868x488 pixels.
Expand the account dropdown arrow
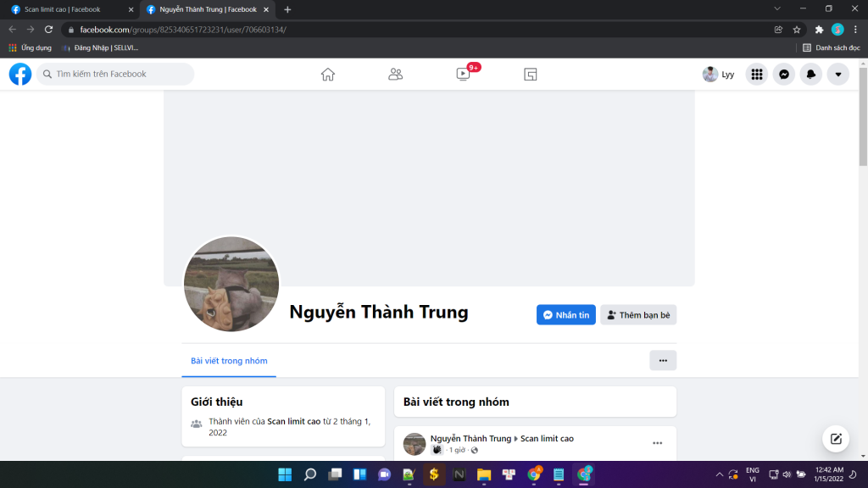838,75
